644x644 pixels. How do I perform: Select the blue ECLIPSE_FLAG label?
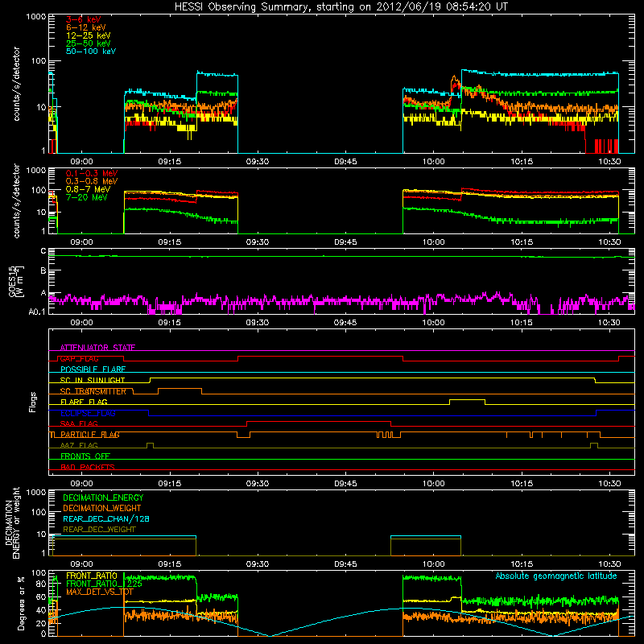[88, 413]
